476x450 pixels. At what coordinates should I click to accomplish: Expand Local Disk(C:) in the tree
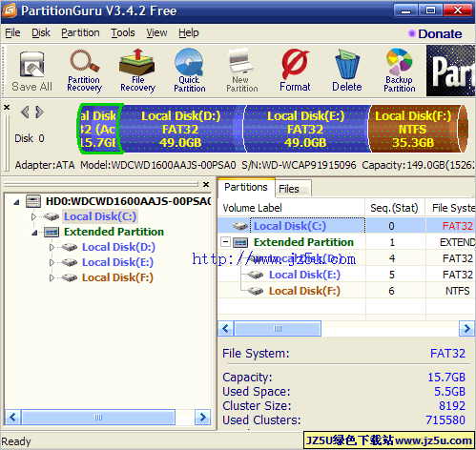pos(33,216)
